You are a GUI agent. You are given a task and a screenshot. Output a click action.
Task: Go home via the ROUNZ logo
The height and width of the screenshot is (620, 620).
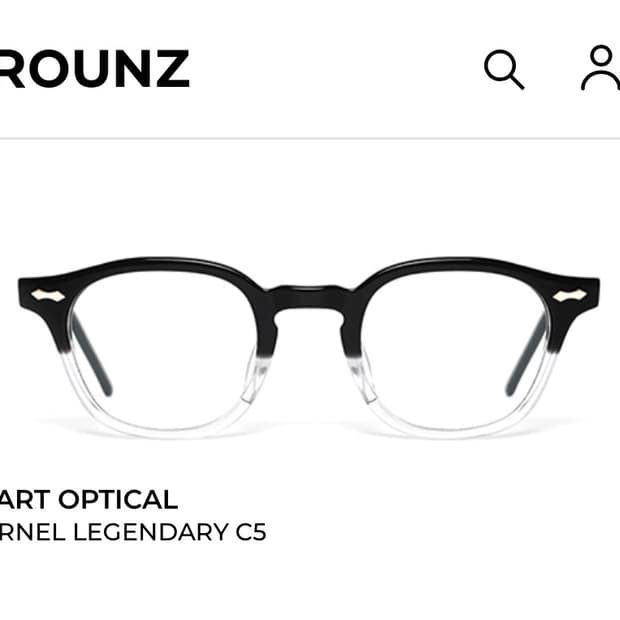point(94,68)
